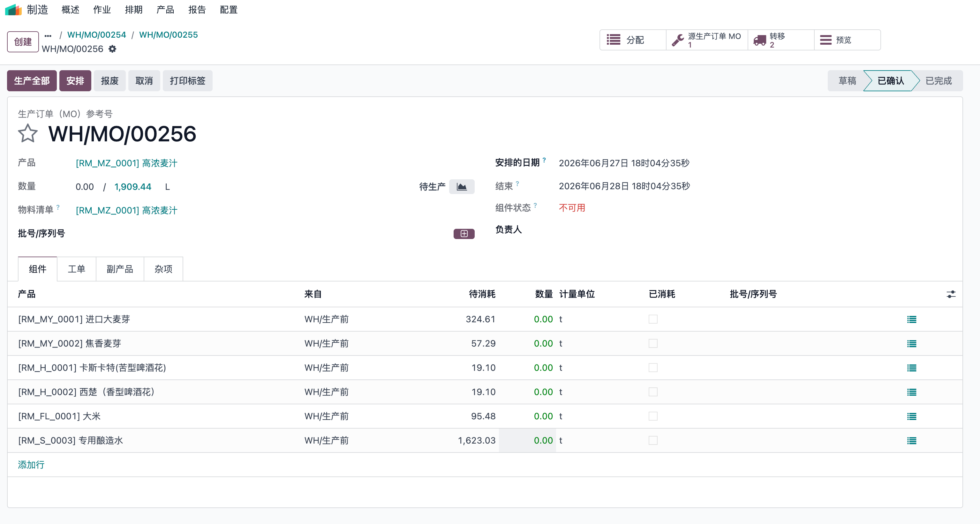
Task: Open the 作业 menu
Action: (102, 10)
